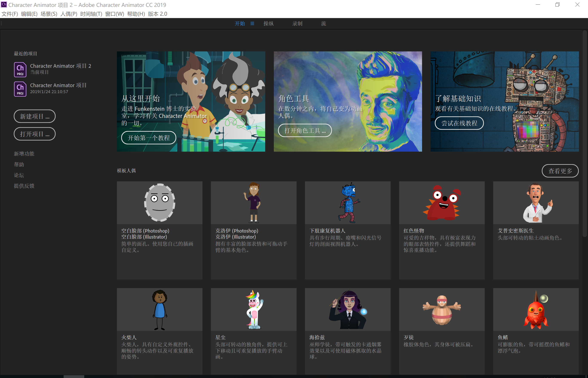
Task: Click the 艾普史密斯医生 title text
Action: coord(515,231)
